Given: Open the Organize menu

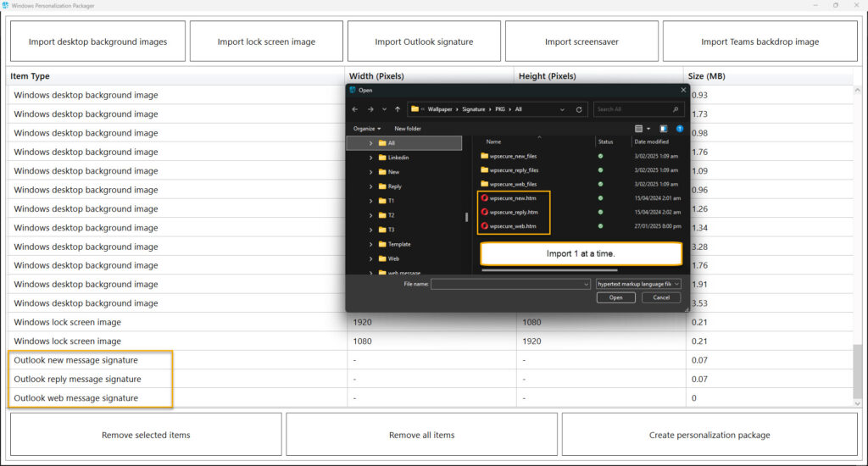Looking at the screenshot, I should point(367,129).
